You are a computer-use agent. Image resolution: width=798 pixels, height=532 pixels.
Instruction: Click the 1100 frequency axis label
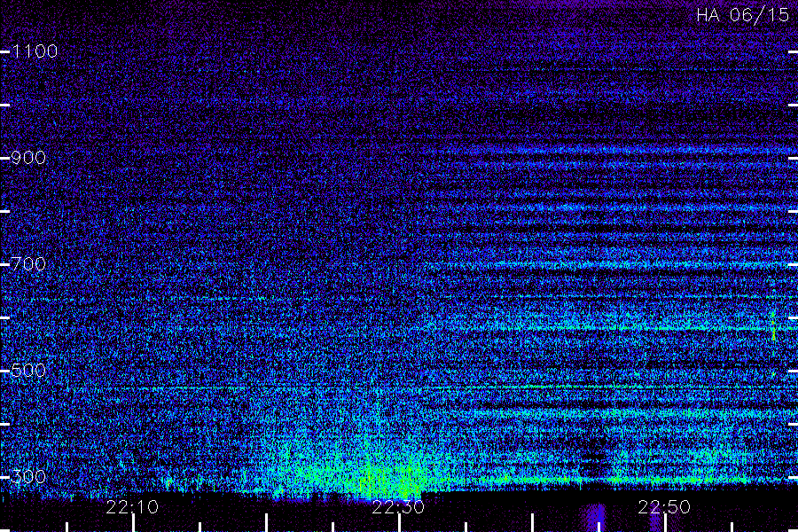point(35,51)
